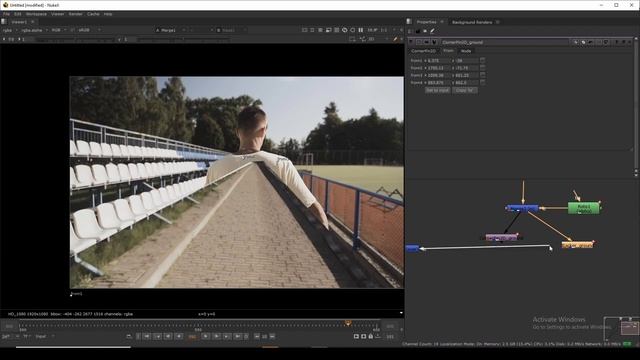This screenshot has width=640, height=360.
Task: Click the timeline lock icon
Action: click(x=371, y=336)
